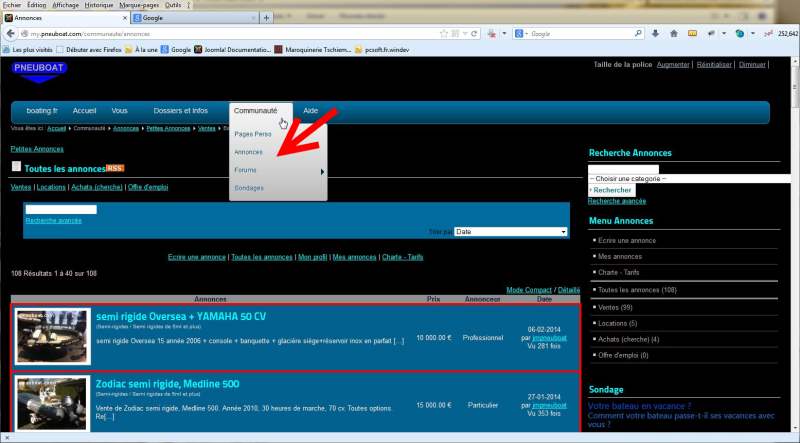Click the Recherche Annonces search field
This screenshot has height=443, width=800.
point(623,168)
